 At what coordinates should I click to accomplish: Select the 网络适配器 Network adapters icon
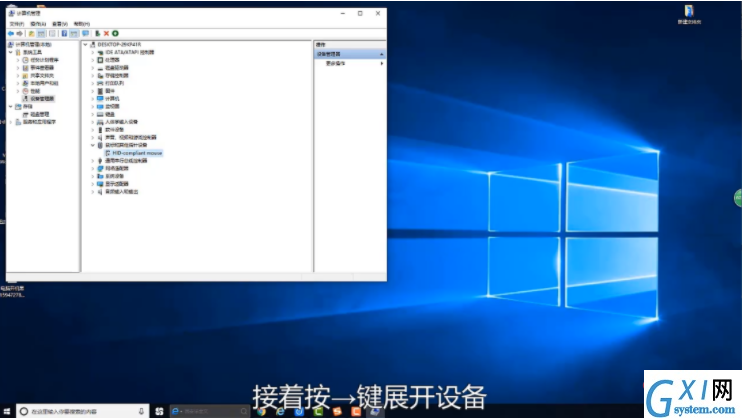click(100, 168)
